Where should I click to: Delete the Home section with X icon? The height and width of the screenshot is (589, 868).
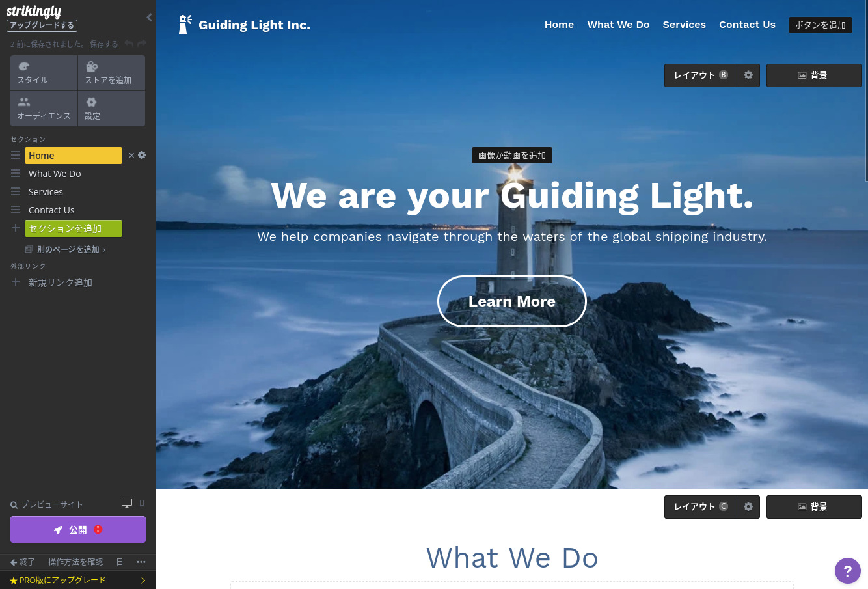tap(131, 156)
